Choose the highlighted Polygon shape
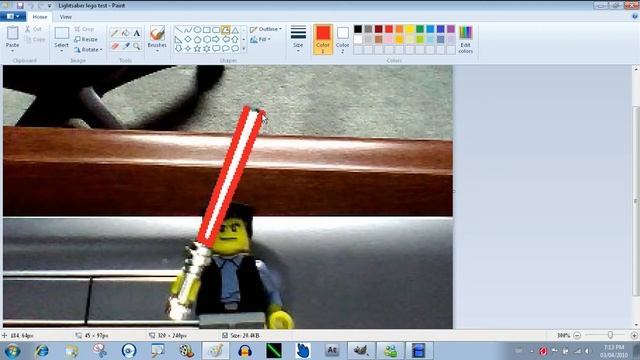This screenshot has width=640, height=360. point(226,30)
